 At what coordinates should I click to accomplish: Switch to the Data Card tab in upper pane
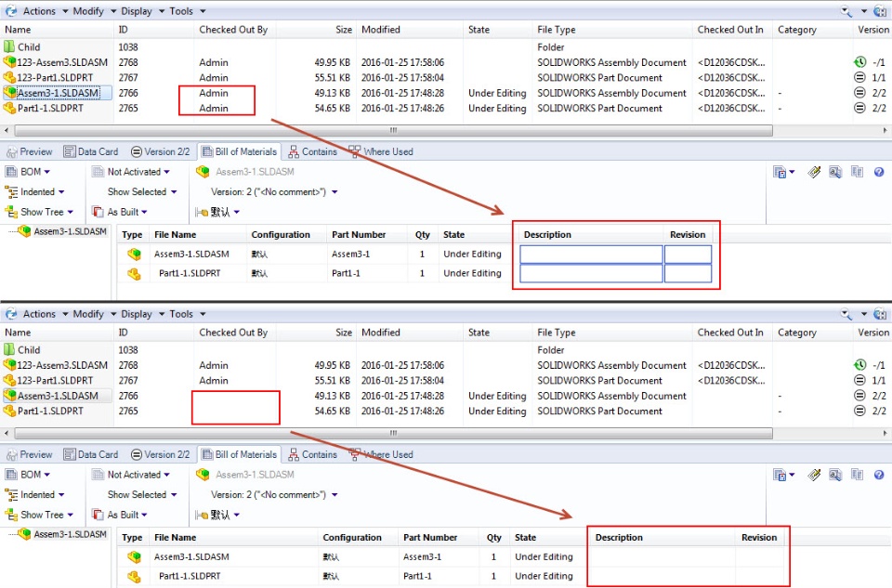pos(91,151)
